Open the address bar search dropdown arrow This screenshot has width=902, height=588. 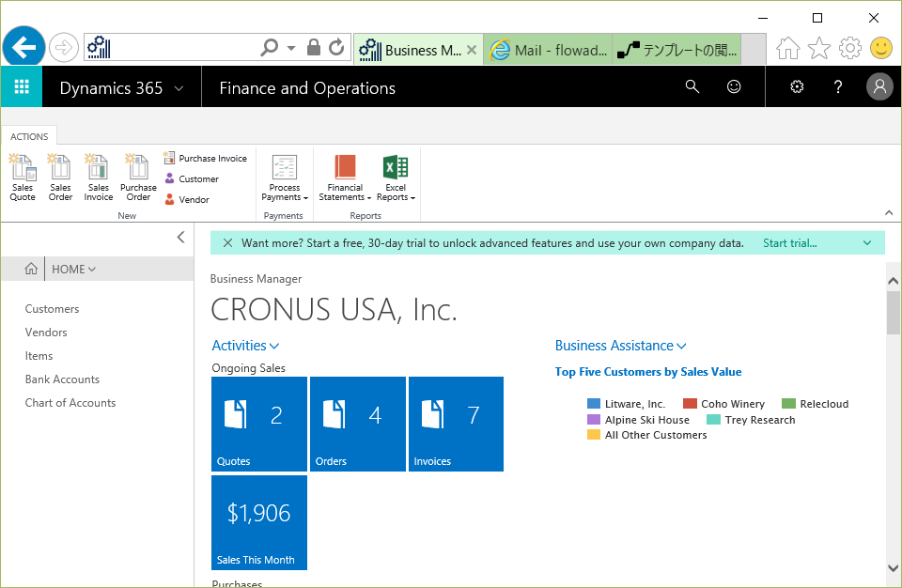pyautogui.click(x=291, y=48)
